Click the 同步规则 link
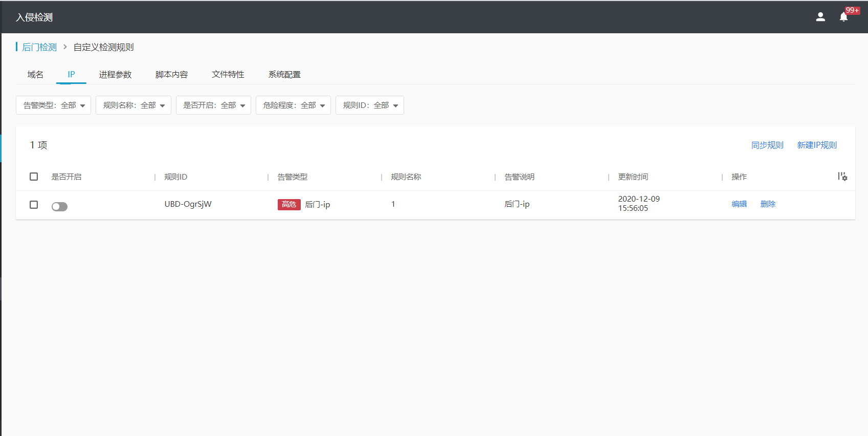This screenshot has width=868, height=436. coord(767,145)
